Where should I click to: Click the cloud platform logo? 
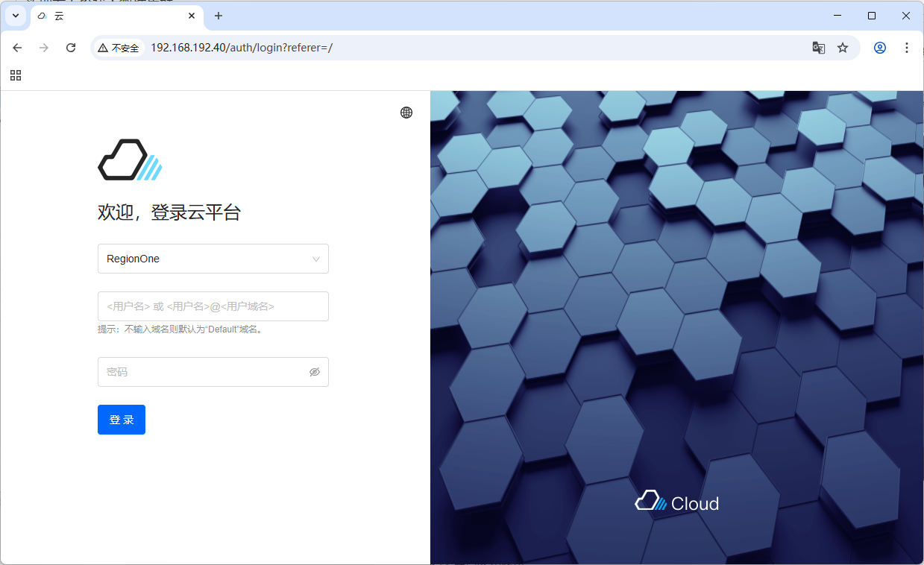pyautogui.click(x=130, y=160)
